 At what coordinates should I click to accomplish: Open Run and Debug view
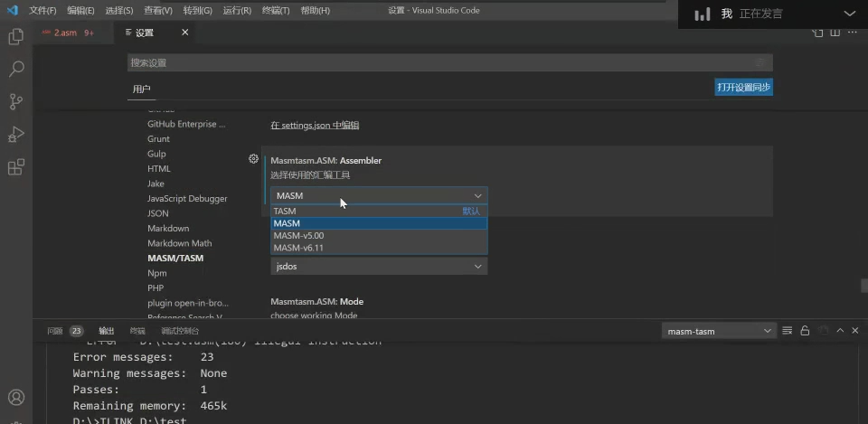(x=15, y=134)
